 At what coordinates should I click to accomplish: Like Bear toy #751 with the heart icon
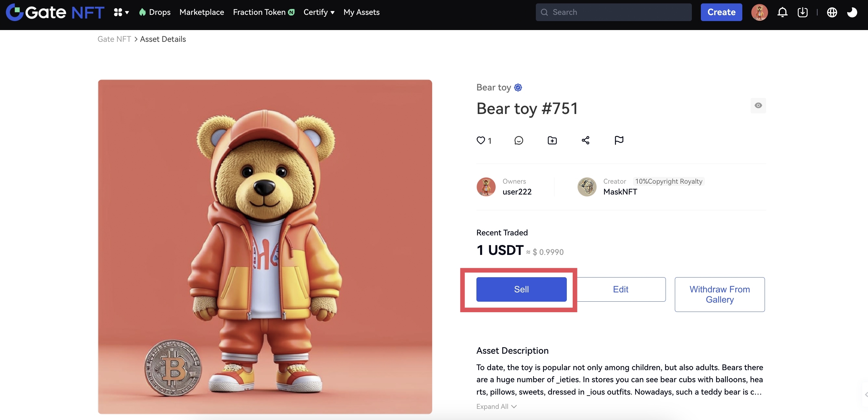click(480, 140)
